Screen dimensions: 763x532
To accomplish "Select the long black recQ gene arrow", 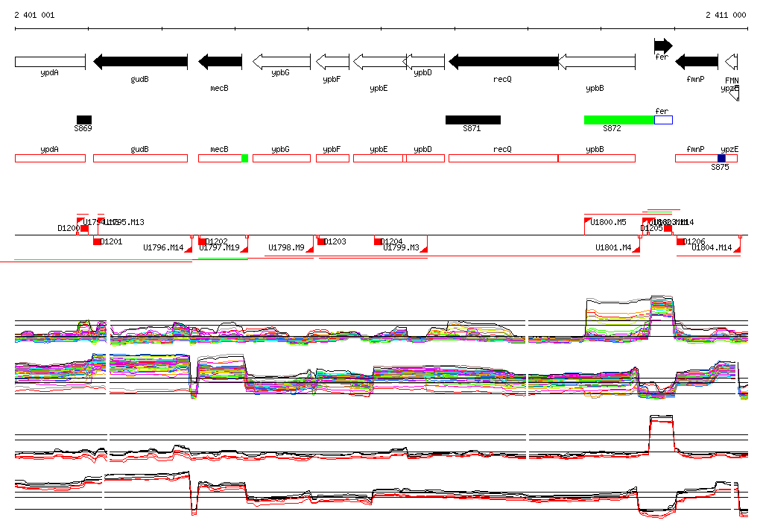I will click(x=503, y=62).
